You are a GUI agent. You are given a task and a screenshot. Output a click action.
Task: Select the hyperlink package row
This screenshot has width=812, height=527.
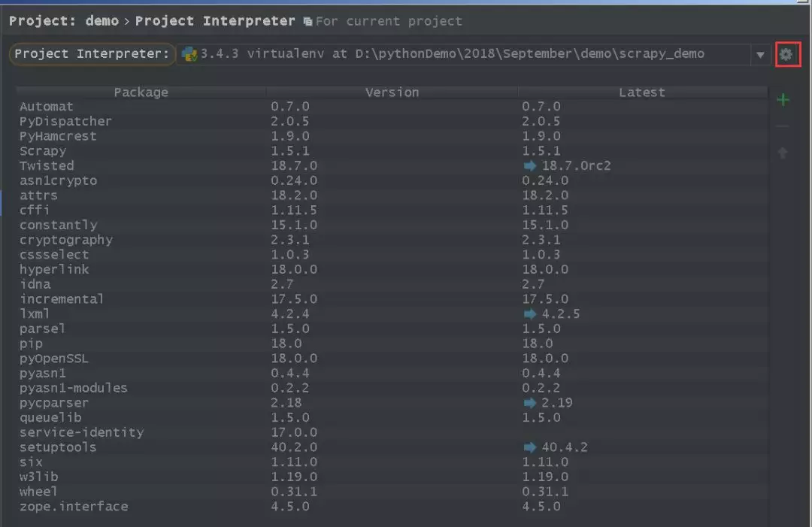[x=392, y=269]
